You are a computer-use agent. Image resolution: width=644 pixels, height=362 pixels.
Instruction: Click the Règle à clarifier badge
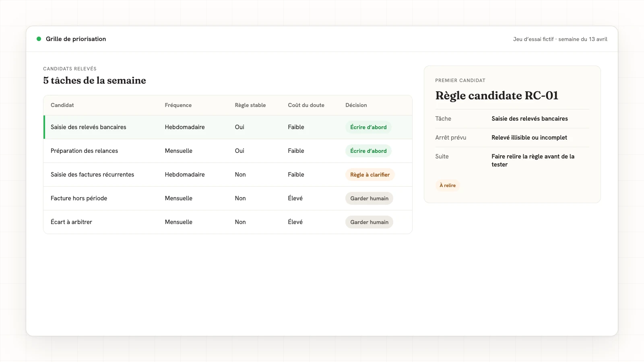click(370, 175)
